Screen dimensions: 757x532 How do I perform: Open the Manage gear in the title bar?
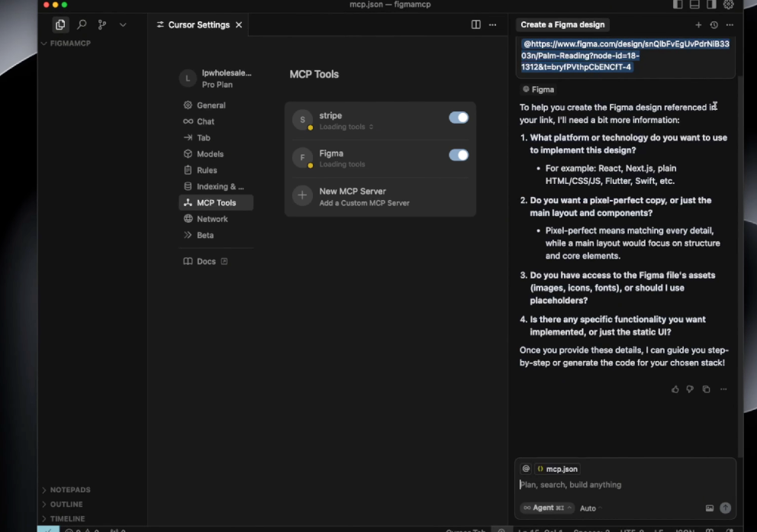tap(729, 5)
